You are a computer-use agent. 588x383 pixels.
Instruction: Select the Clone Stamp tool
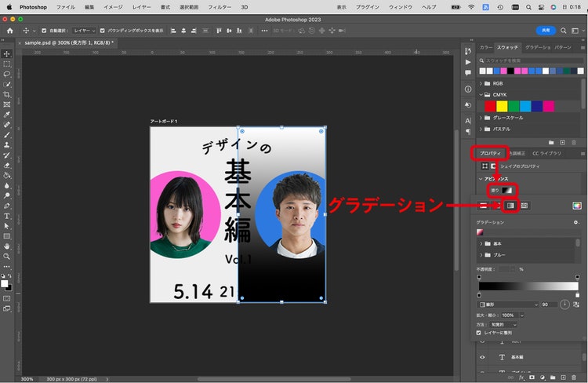pos(7,145)
